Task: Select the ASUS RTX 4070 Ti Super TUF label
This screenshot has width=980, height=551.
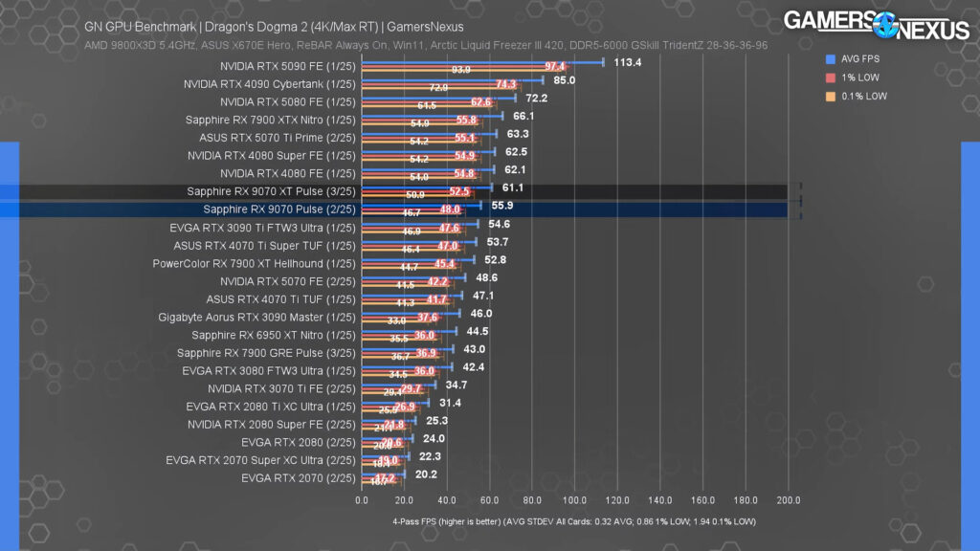Action: click(264, 246)
